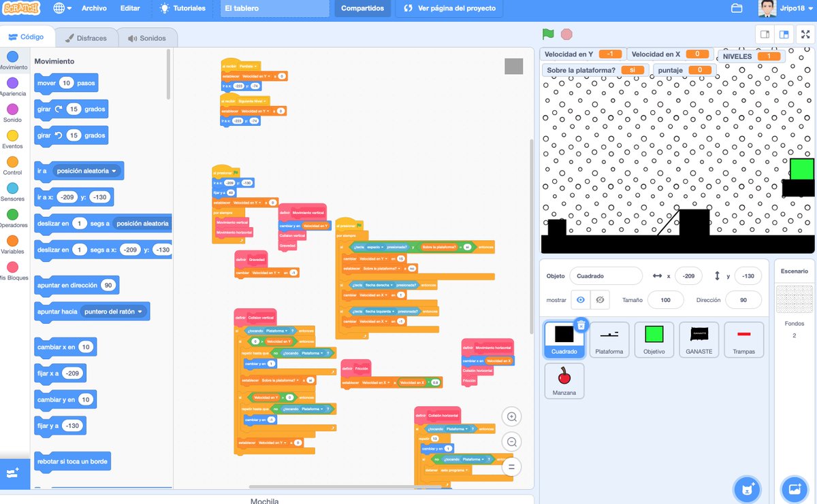This screenshot has height=504, width=817.
Task: Click the Tamaño field
Action: click(666, 300)
